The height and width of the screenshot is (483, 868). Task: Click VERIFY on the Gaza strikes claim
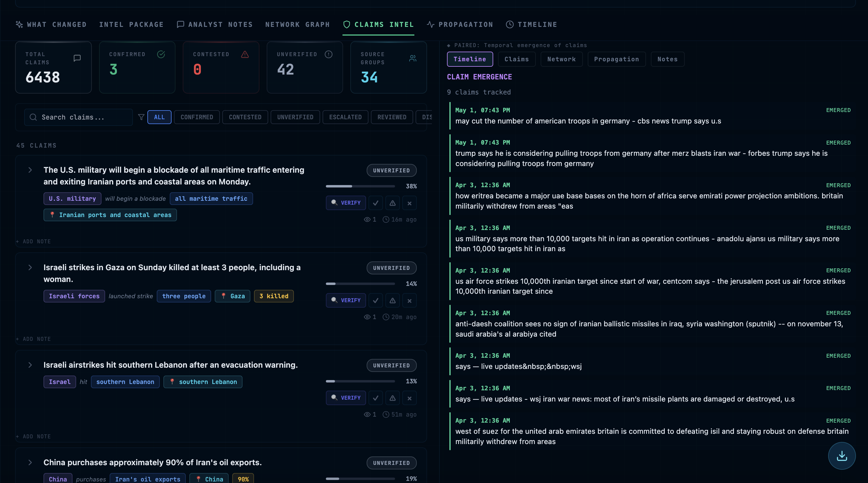[346, 300]
